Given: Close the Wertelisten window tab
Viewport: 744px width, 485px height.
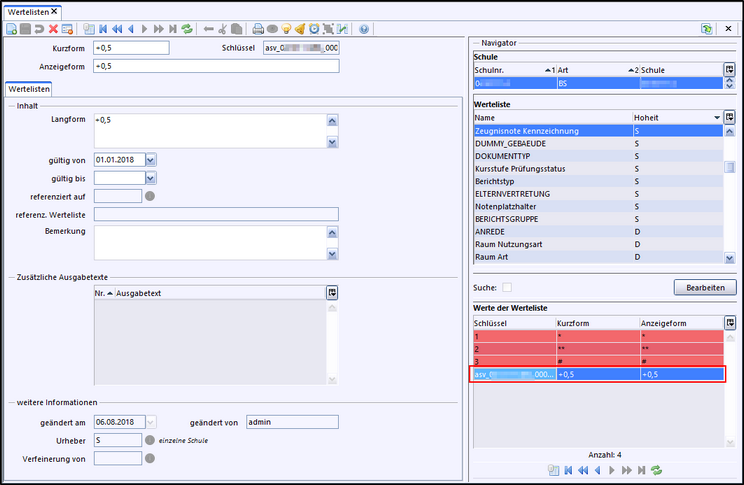Looking at the screenshot, I should pyautogui.click(x=55, y=10).
